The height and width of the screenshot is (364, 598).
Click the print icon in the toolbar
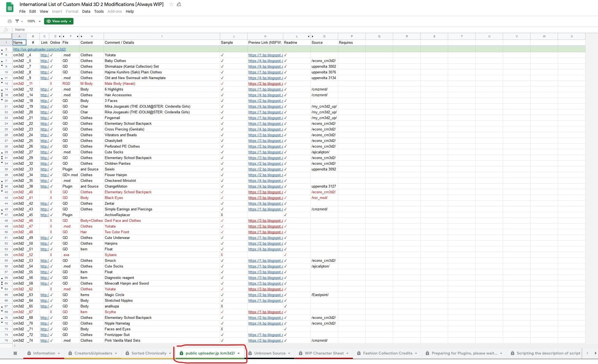point(10,21)
